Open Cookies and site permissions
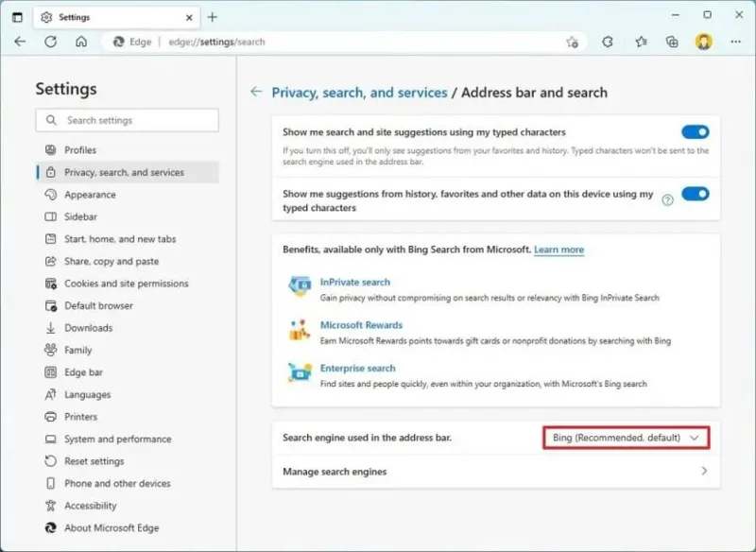Image resolution: width=756 pixels, height=552 pixels. (x=128, y=284)
